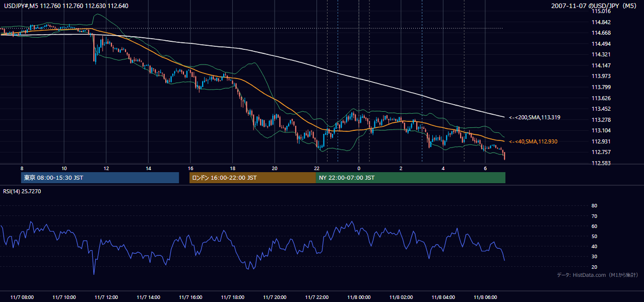Click price axis value 113.452
This screenshot has height=302, width=644.
tap(601, 109)
